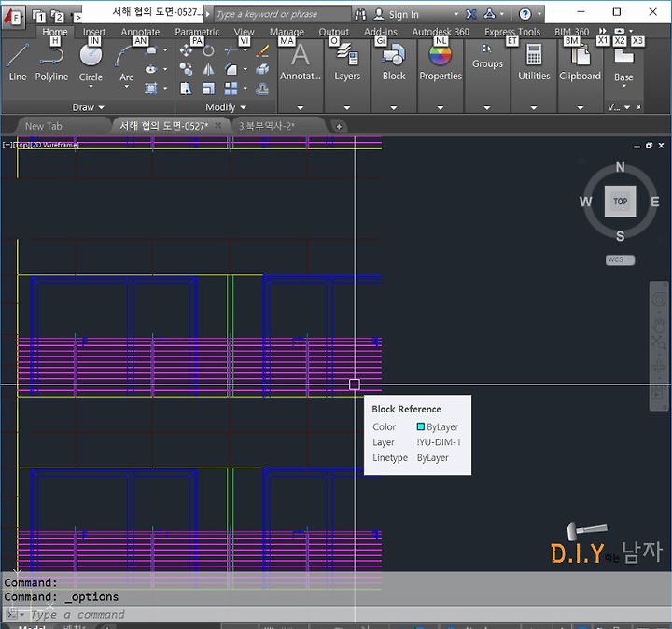Click the keyword search input field
Viewport: 672px width, 629px height.
pos(283,14)
